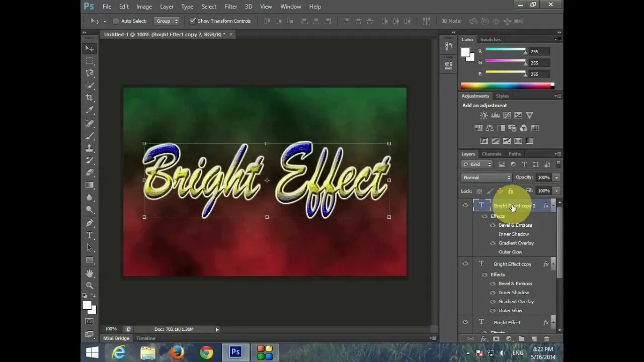Click the delete layer trash icon
644x362 pixels.
546,339
